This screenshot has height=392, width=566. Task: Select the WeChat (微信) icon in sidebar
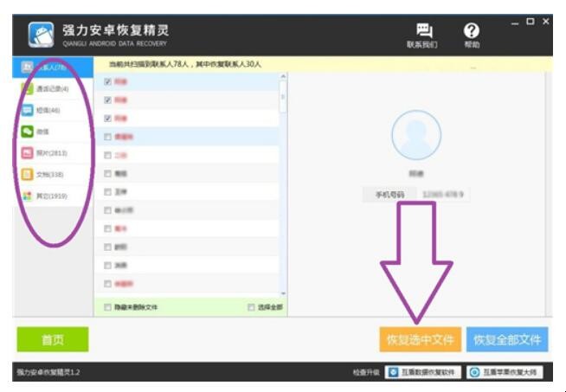28,132
